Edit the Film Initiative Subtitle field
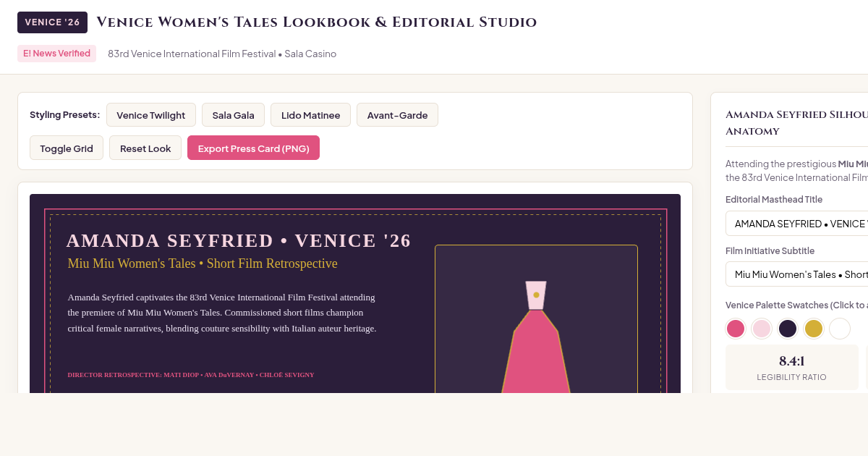The width and height of the screenshot is (868, 456). coord(796,274)
